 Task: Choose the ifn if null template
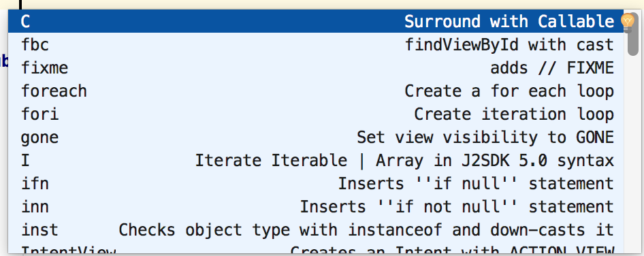point(317,183)
